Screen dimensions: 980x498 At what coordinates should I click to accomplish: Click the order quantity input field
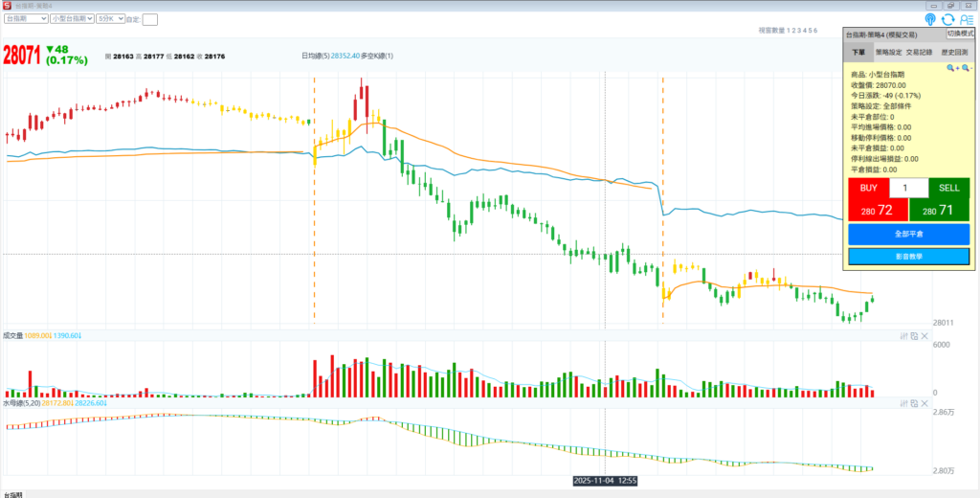908,188
